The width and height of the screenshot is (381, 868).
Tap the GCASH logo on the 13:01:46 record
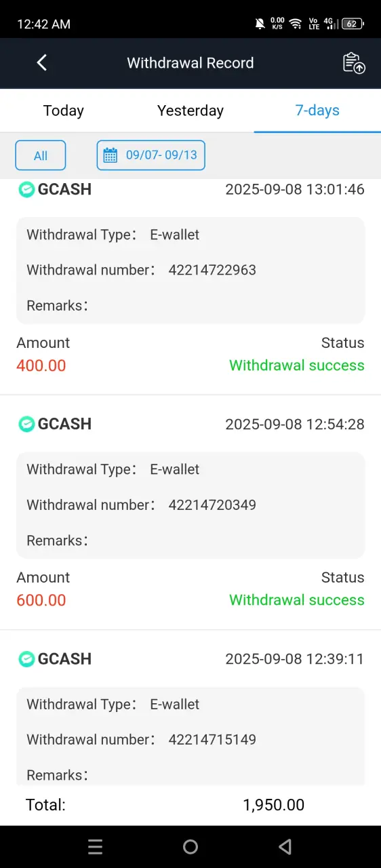(26, 189)
